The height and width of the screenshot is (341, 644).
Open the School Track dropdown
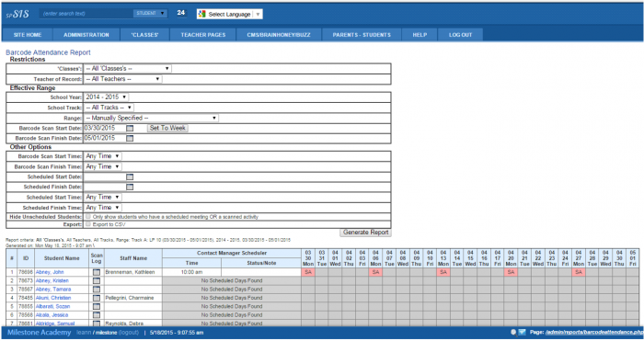click(109, 108)
